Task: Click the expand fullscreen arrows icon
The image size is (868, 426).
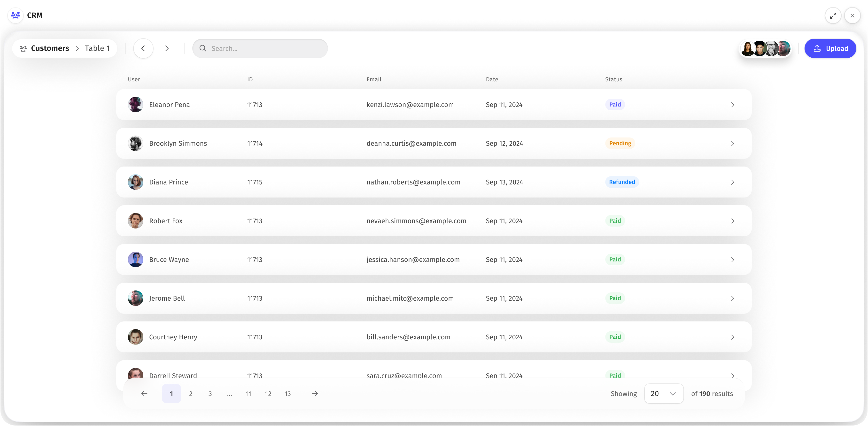Action: [833, 15]
